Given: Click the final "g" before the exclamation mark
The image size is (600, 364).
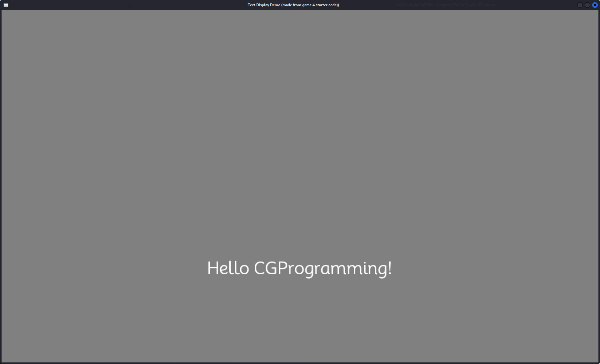Looking at the screenshot, I should click(382, 271).
